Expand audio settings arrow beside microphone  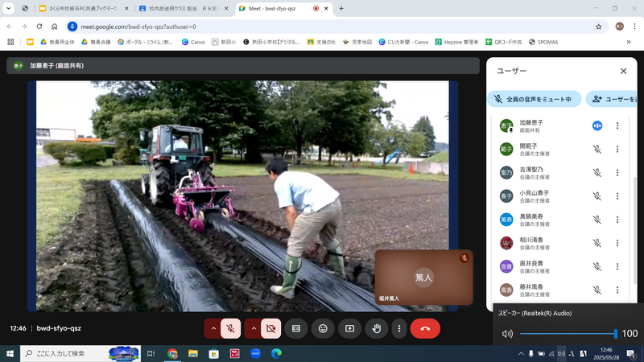tap(212, 328)
